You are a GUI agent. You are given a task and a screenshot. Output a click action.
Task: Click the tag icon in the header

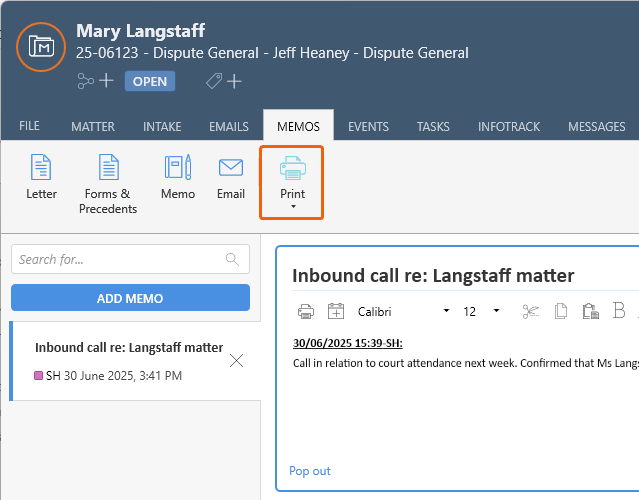pyautogui.click(x=214, y=81)
